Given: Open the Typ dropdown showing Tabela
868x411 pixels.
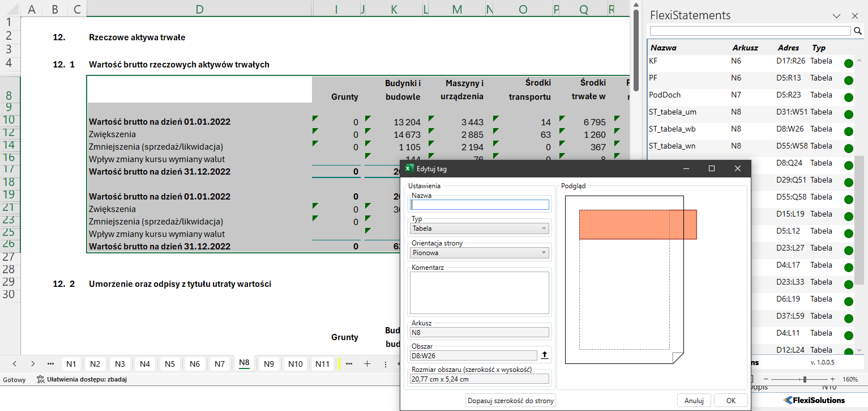Looking at the screenshot, I should [x=480, y=228].
